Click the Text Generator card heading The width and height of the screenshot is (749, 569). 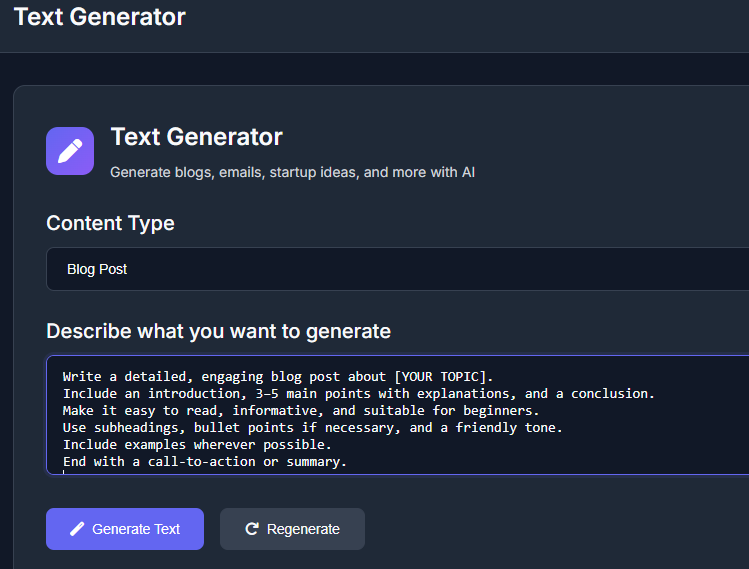(x=196, y=137)
